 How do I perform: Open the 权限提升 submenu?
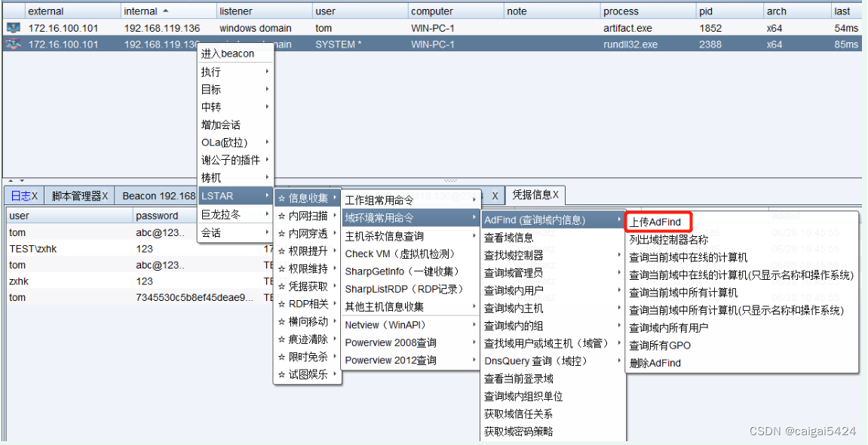coord(308,251)
